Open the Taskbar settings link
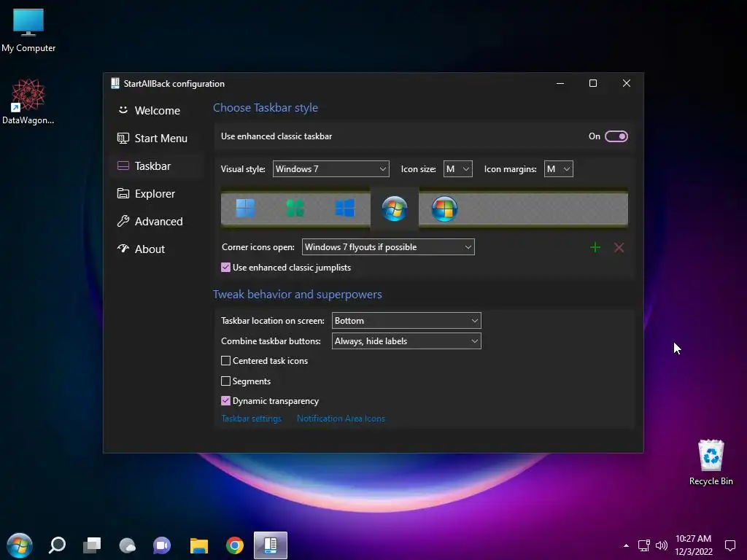The height and width of the screenshot is (560, 747). click(251, 418)
